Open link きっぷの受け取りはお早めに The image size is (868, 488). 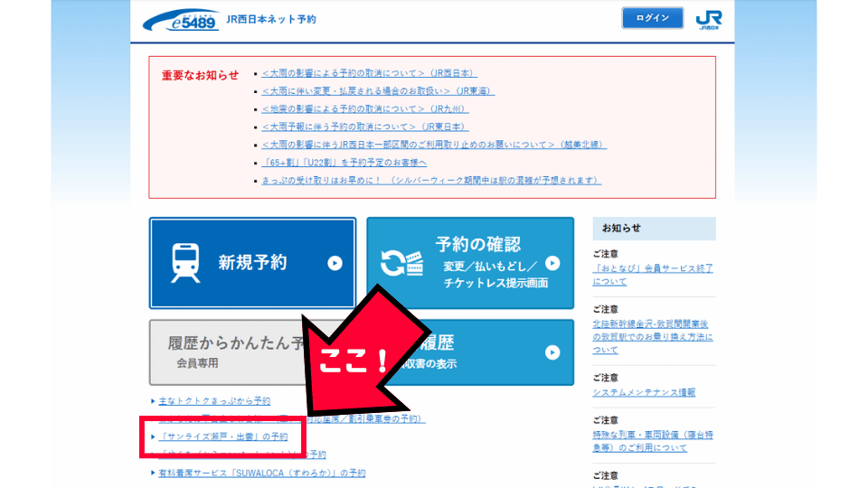pos(431,181)
